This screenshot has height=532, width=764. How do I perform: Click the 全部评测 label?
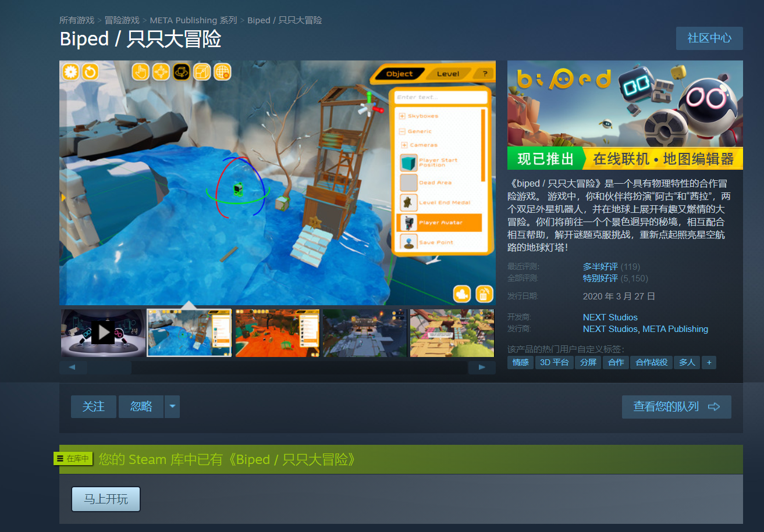[524, 278]
